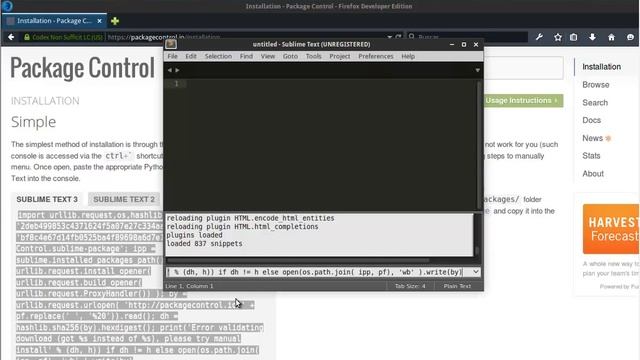Open Sublime Text tab list dropdown triangle

point(477,70)
